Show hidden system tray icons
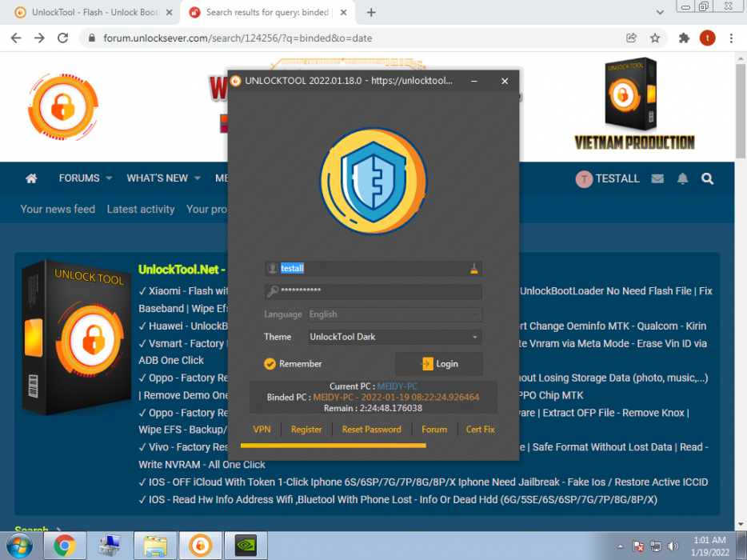 tap(621, 546)
